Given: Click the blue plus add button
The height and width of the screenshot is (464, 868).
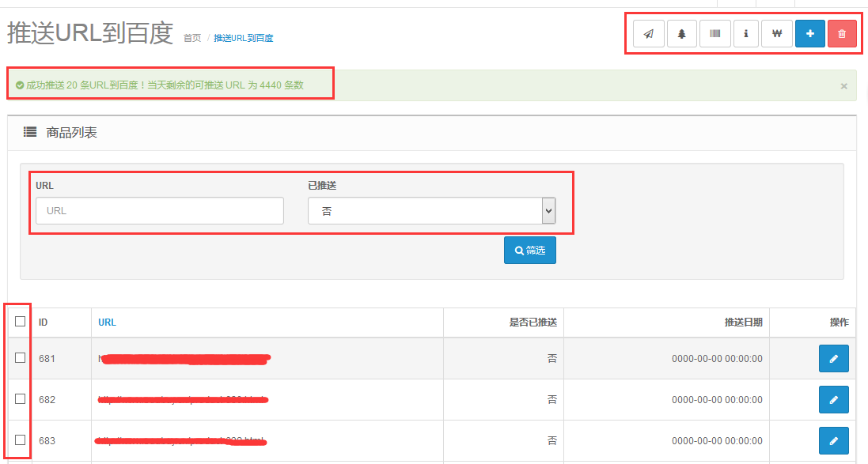Looking at the screenshot, I should 809,34.
